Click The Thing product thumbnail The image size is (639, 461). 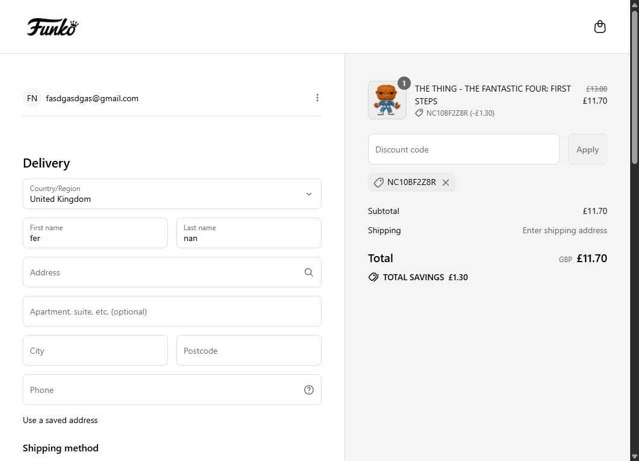(x=387, y=100)
